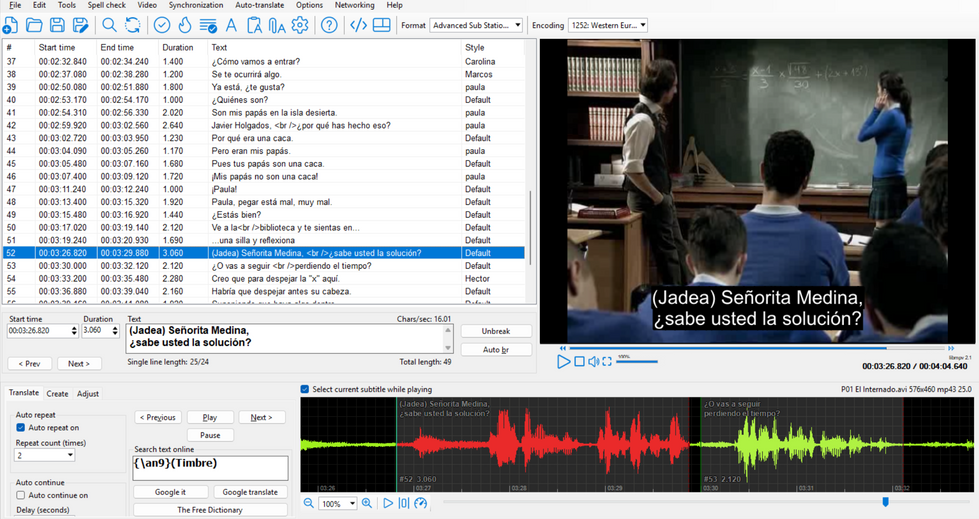The image size is (979, 519).
Task: Click the Auto br button
Action: (496, 350)
